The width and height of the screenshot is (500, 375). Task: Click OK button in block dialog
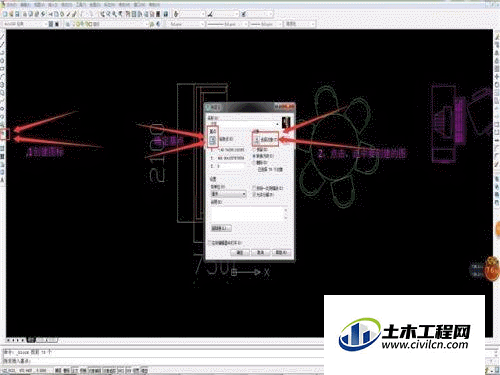tap(240, 253)
